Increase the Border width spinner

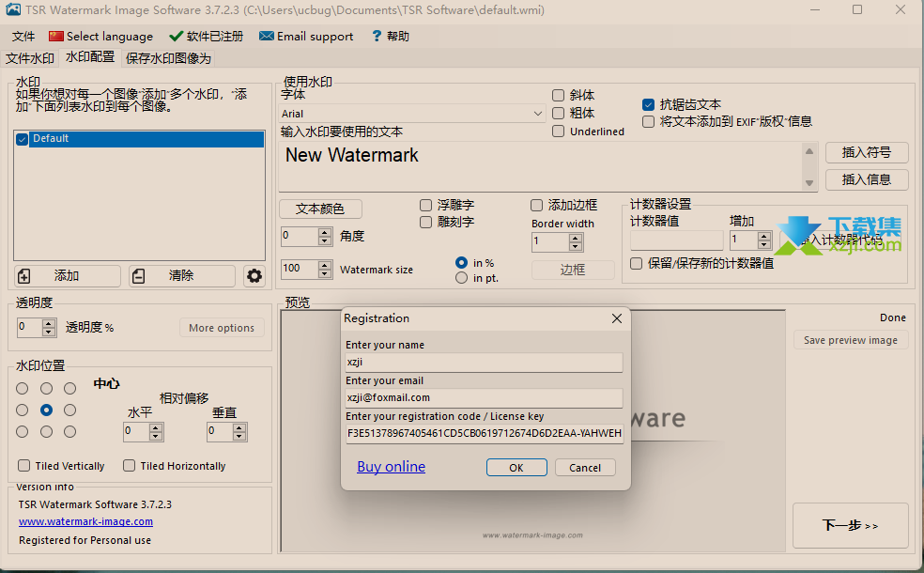click(575, 239)
